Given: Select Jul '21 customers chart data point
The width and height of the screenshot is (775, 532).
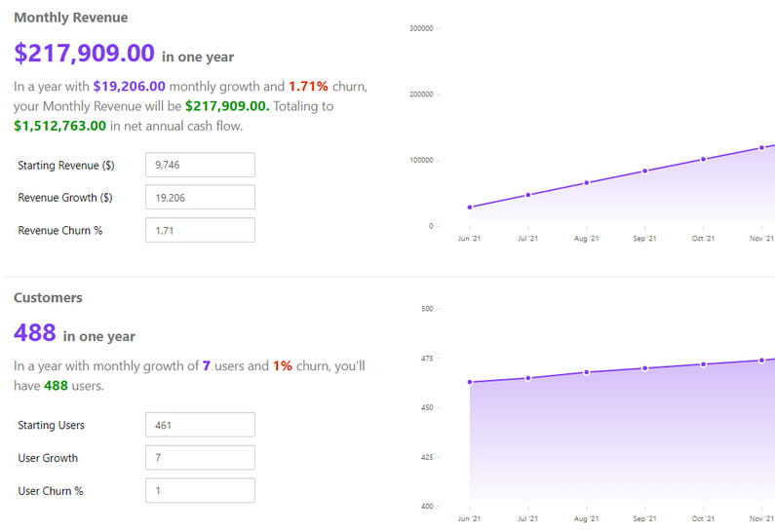Looking at the screenshot, I should tap(528, 378).
